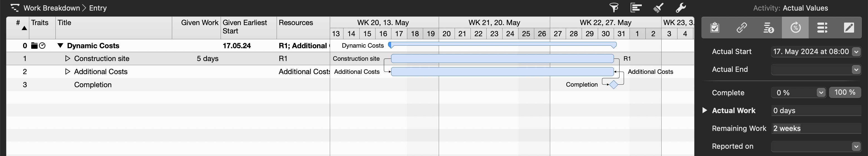
Task: Open the paperclip links inspector tab
Action: pos(741,28)
